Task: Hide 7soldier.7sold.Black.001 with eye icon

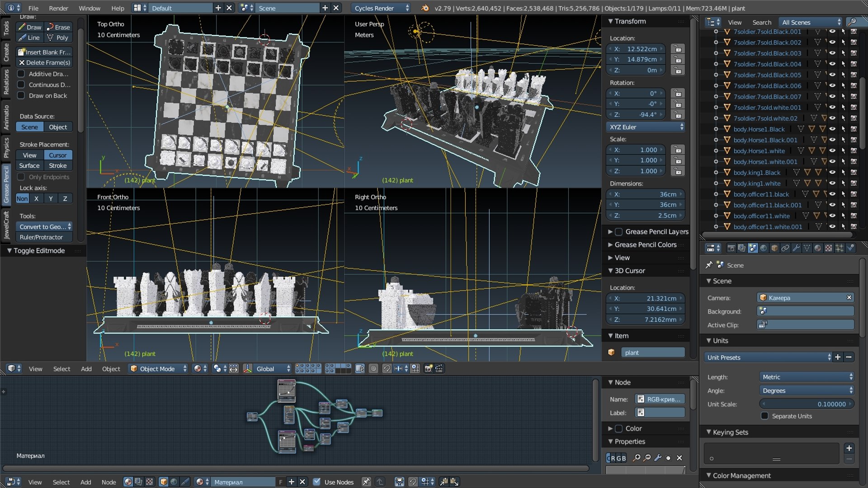Action: pos(832,32)
